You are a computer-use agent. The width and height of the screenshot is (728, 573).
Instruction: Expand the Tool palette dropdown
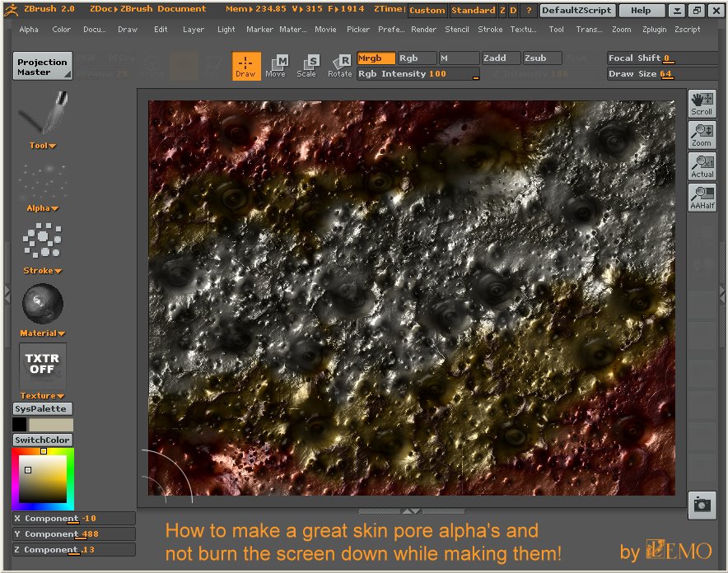42,146
